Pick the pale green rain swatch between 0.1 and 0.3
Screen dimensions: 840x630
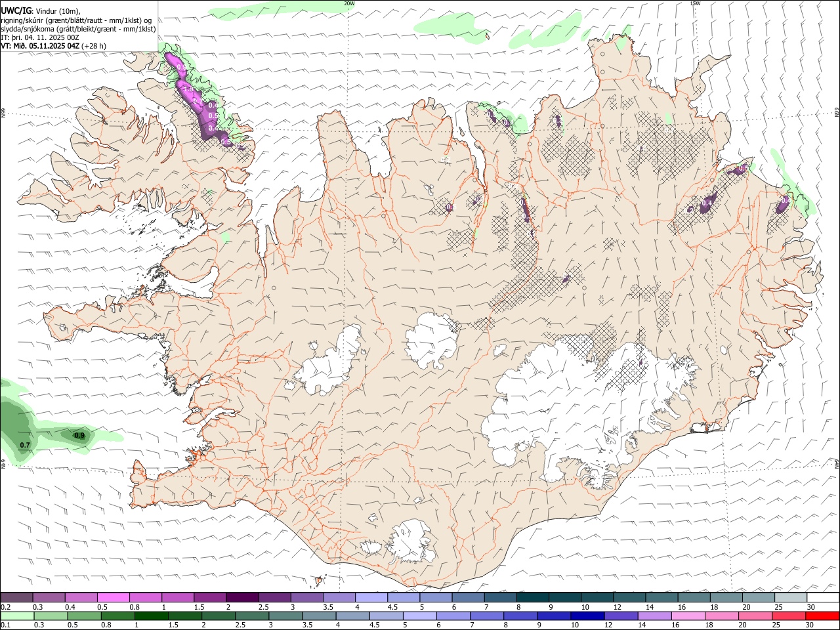(x=18, y=616)
